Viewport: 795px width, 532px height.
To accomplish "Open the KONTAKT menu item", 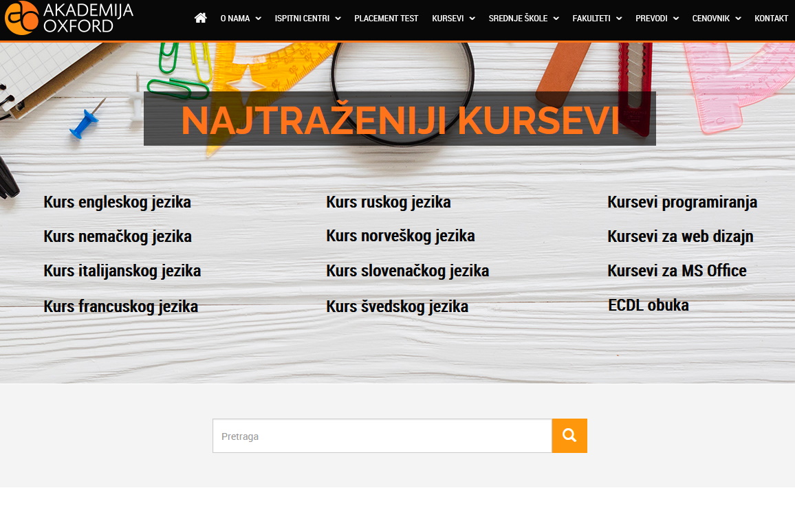I will coord(771,19).
